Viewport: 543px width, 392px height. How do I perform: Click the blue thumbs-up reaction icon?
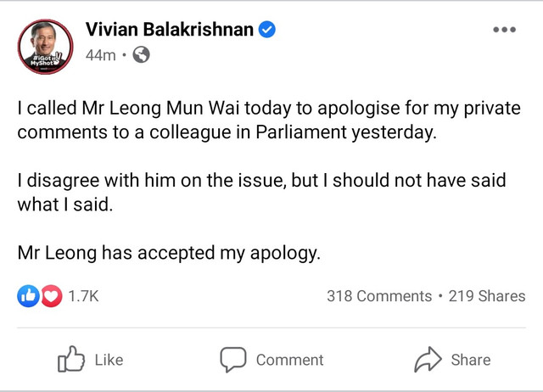[x=27, y=296]
